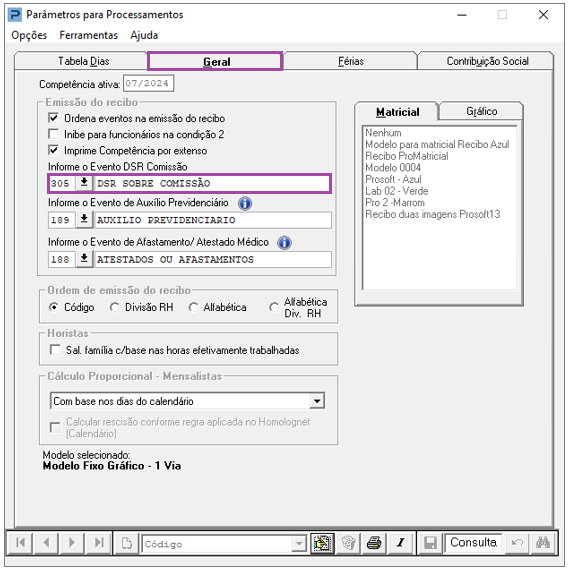This screenshot has height=570, width=570.
Task: Click the new document icon
Action: point(127,543)
